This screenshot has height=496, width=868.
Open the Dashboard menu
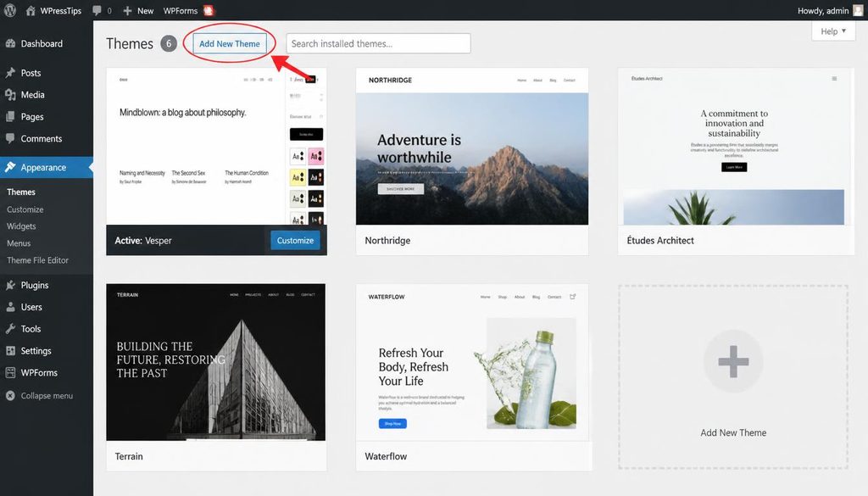(x=42, y=43)
